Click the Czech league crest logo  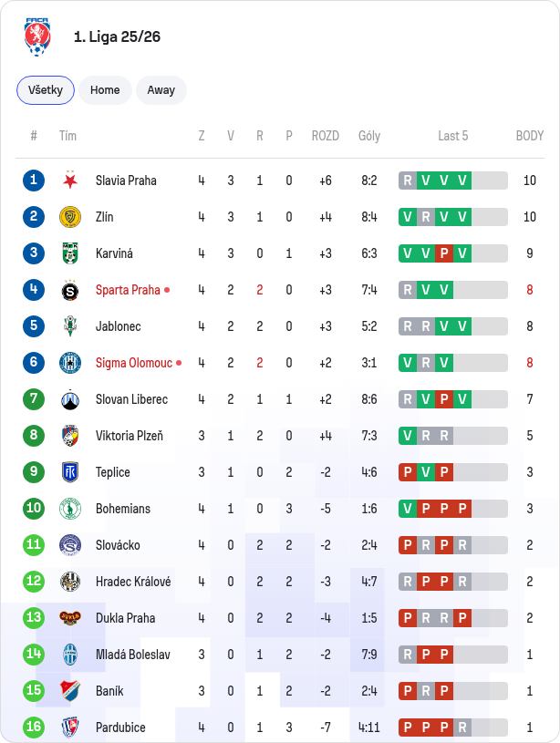click(37, 37)
